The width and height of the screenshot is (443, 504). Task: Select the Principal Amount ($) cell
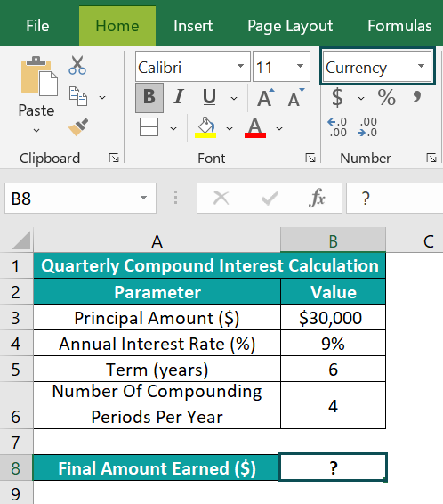pos(157,317)
